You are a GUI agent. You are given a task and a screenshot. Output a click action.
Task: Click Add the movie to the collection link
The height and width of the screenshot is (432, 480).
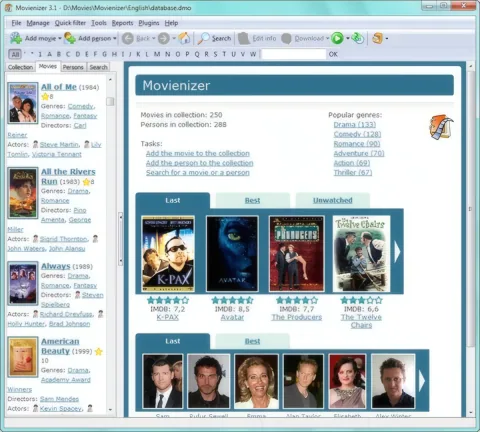coord(198,153)
